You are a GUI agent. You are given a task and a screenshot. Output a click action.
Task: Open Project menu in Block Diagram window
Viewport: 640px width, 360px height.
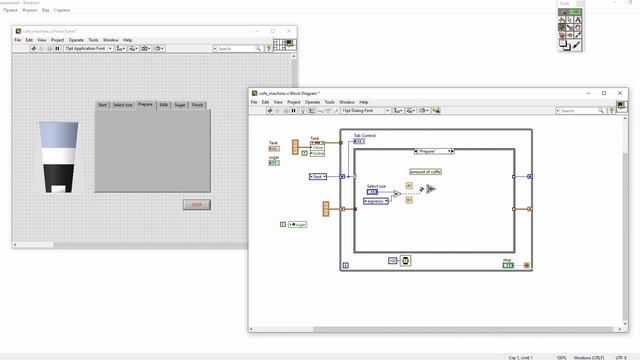click(293, 102)
